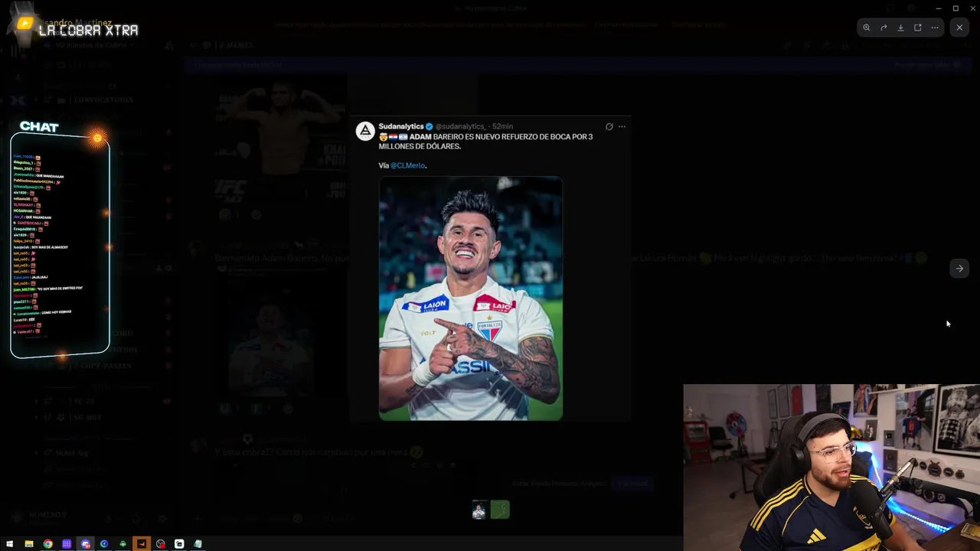
Task: Download the image with the download icon
Action: pos(900,28)
